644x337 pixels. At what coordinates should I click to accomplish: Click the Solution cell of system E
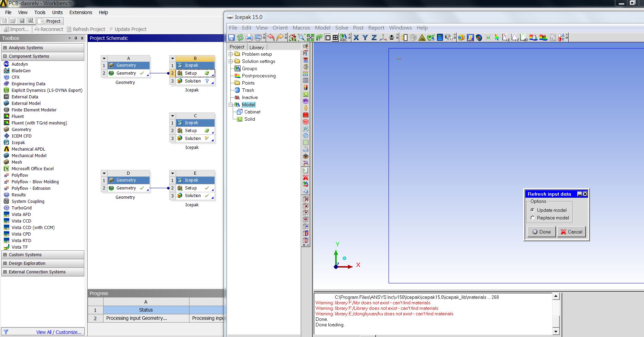[x=195, y=196]
